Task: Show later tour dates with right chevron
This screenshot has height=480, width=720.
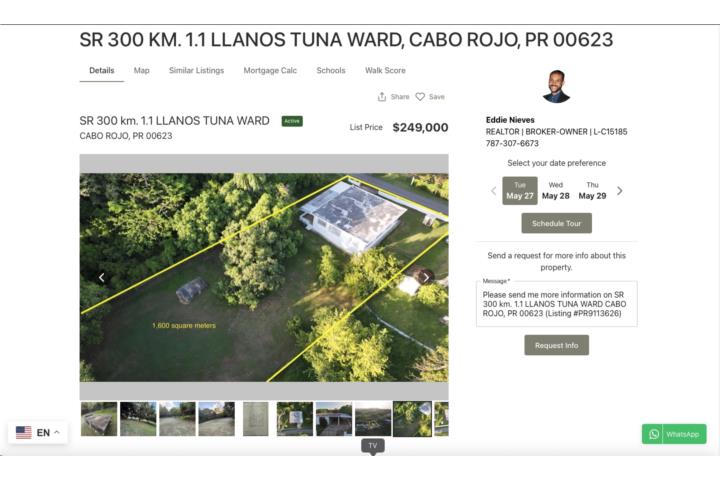Action: pos(619,191)
